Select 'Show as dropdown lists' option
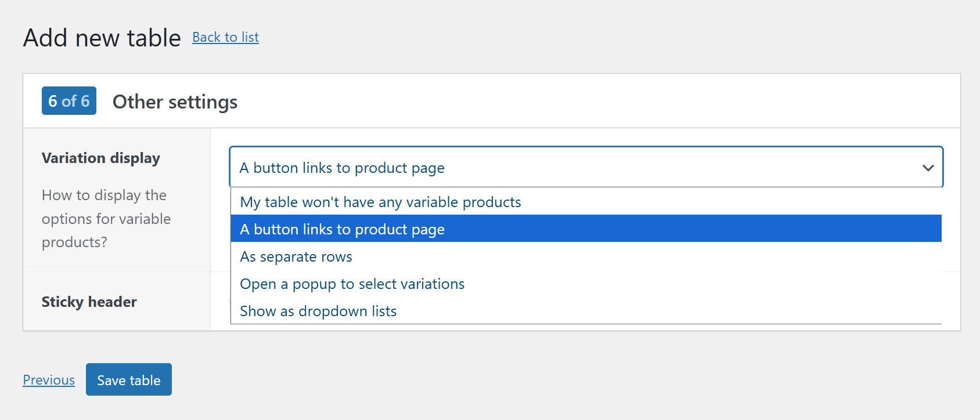Viewport: 980px width, 420px height. coord(318,311)
